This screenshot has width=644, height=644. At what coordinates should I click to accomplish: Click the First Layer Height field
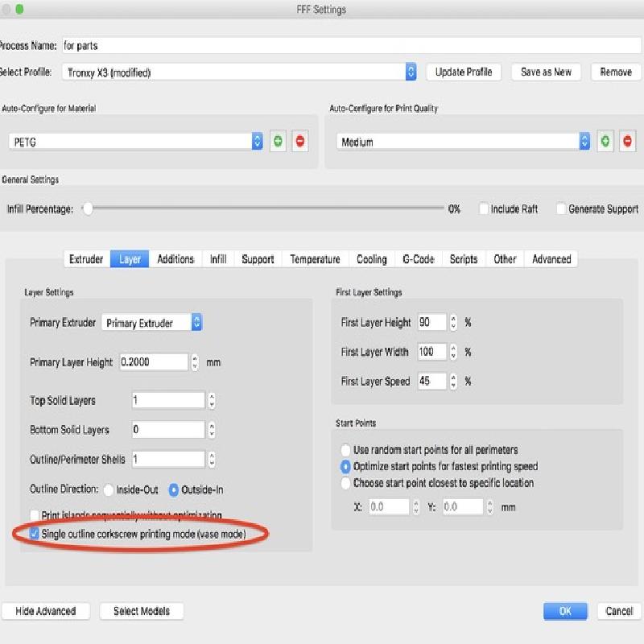[x=432, y=322]
